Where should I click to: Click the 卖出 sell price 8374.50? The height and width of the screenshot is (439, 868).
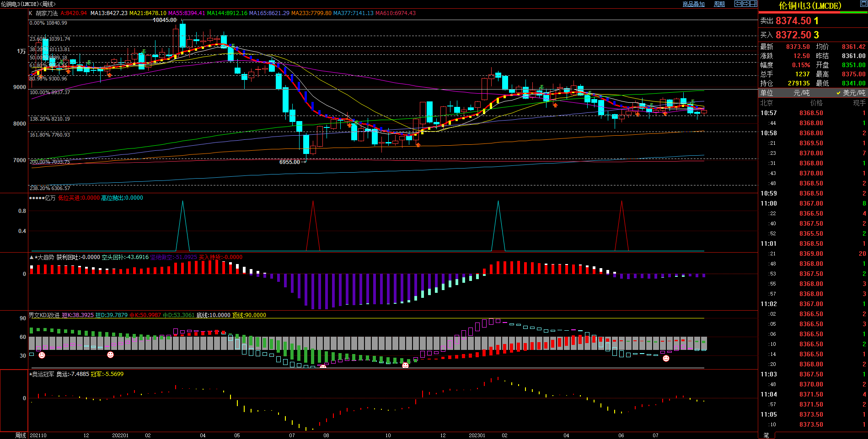[x=793, y=21]
